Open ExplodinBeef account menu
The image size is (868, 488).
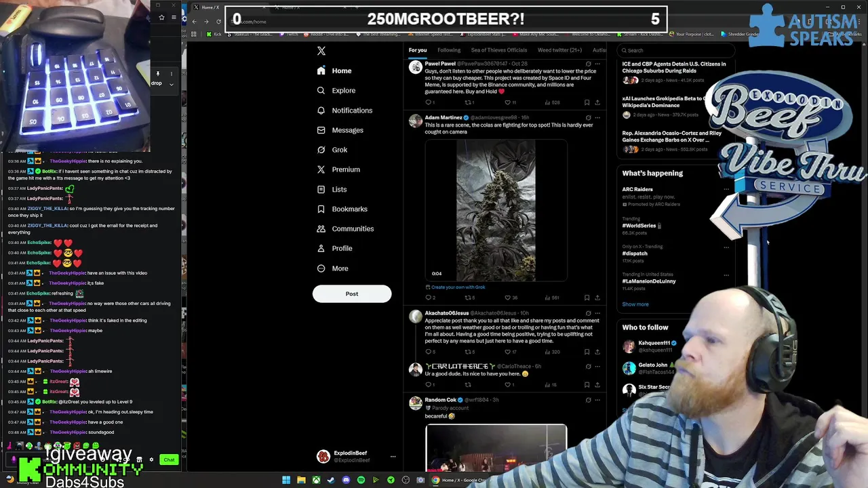pos(355,456)
